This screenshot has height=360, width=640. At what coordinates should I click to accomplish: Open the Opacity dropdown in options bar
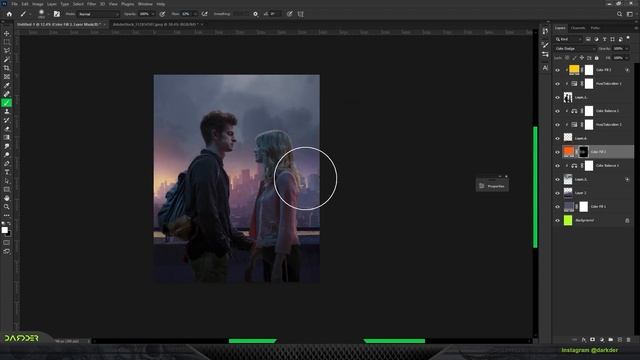pos(153,14)
